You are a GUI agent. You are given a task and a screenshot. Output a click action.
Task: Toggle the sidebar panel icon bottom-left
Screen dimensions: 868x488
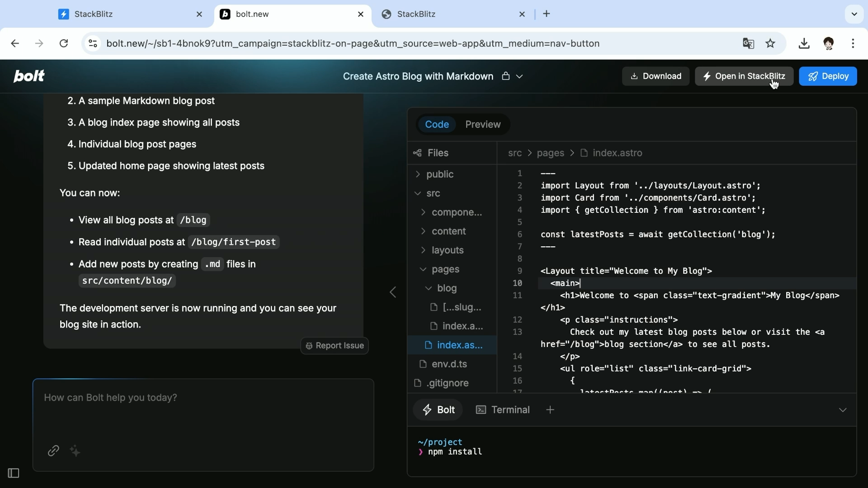(13, 473)
